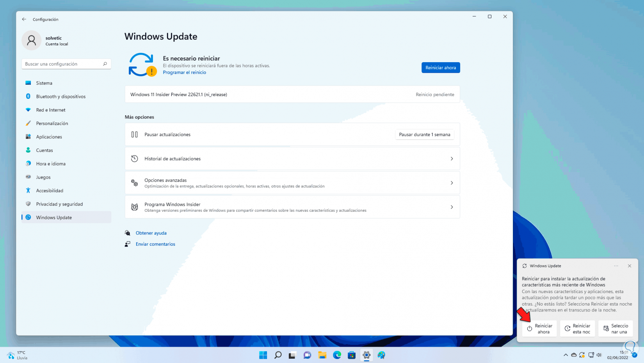Open the volume tray icon
644x363 pixels.
(599, 355)
